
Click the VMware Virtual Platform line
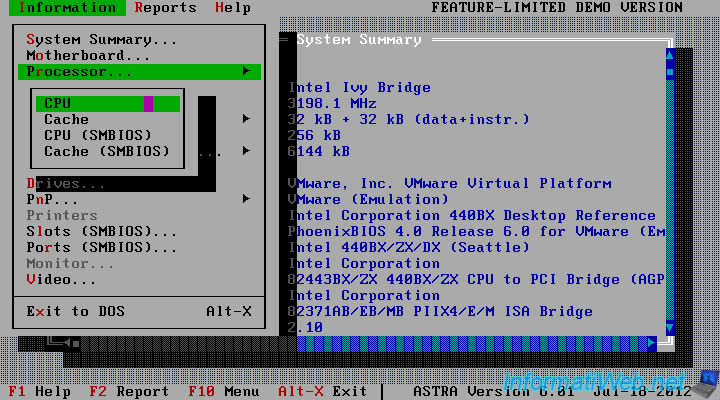point(450,184)
